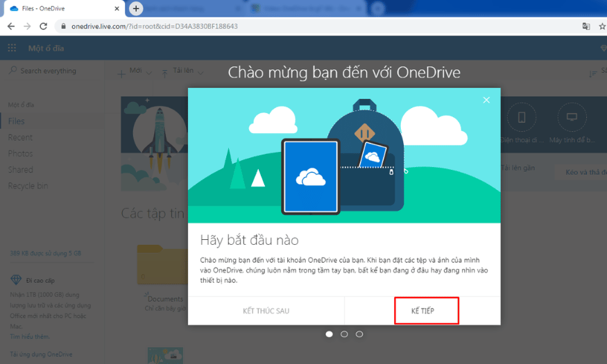Click the Một ổ đĩa sidebar label
This screenshot has height=364, width=607.
(21, 105)
